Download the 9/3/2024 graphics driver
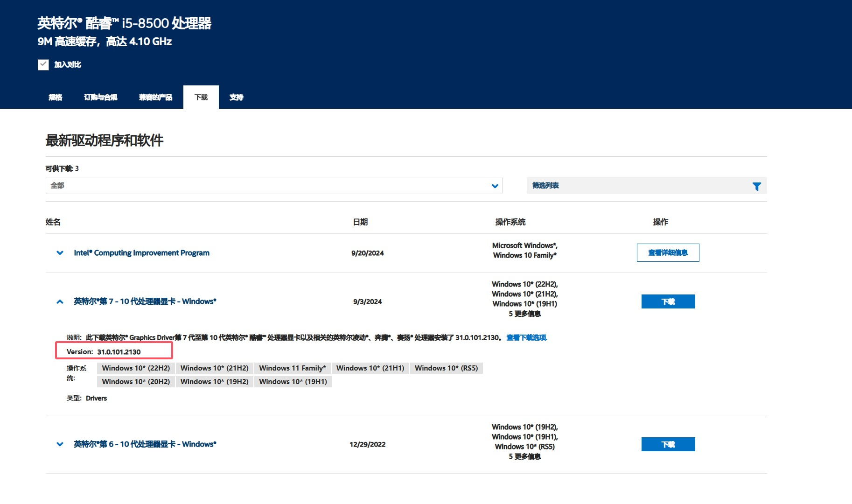 point(668,301)
